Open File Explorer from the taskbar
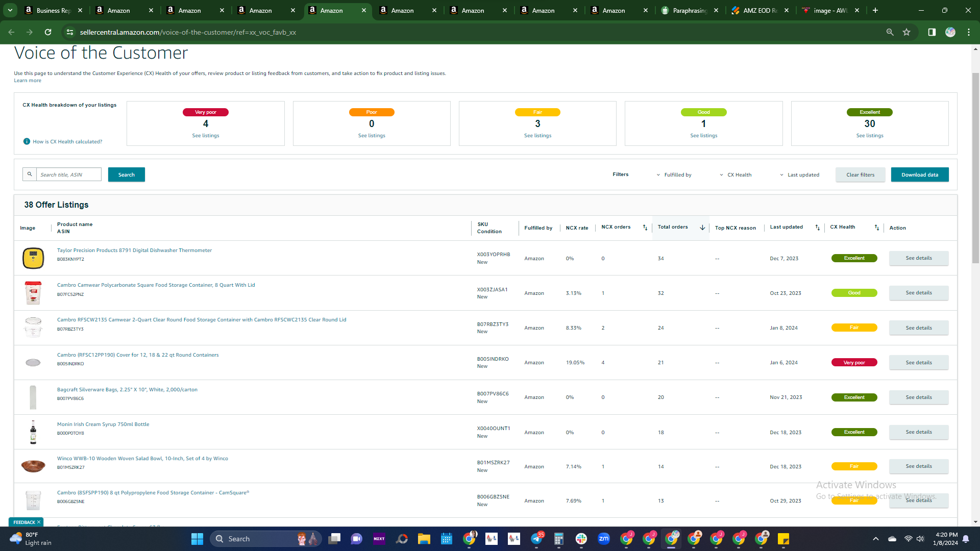 coord(424,539)
